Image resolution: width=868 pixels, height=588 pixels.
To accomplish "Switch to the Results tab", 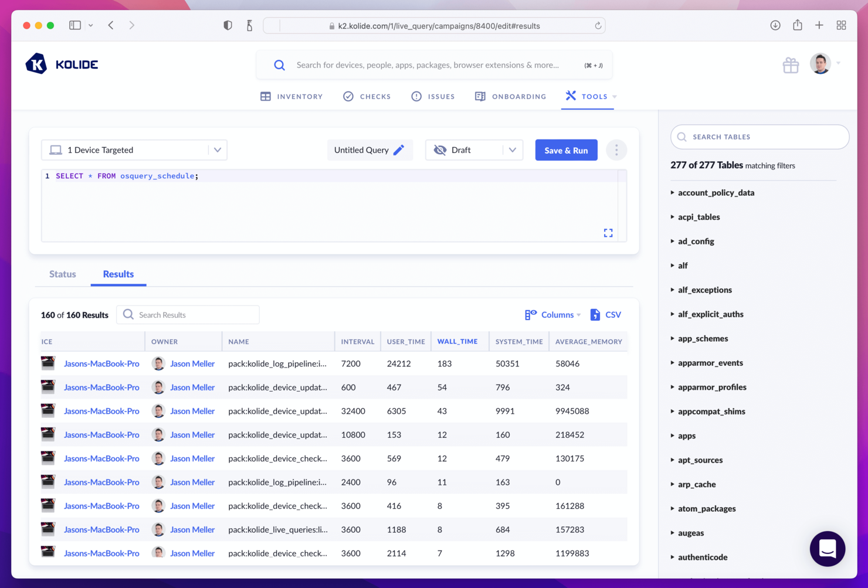I will (x=118, y=274).
